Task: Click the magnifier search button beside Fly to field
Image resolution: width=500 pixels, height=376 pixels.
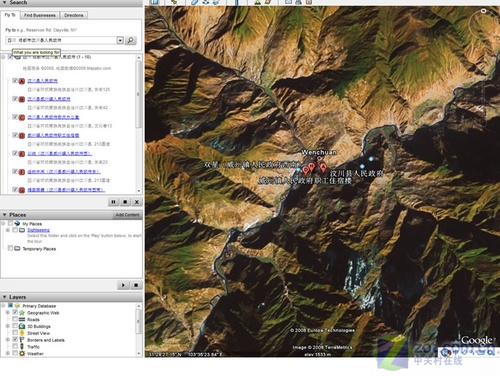Action: [x=131, y=40]
